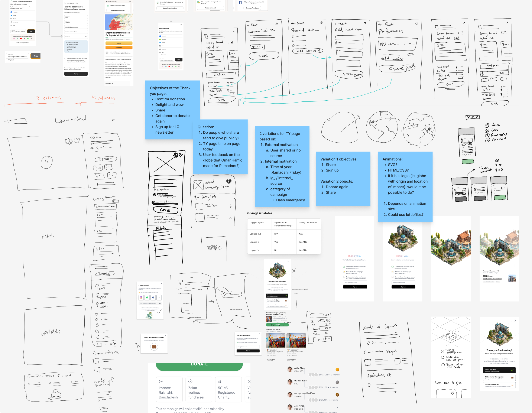
Task: Open the Updates (1) section
Action: click(109, 84)
